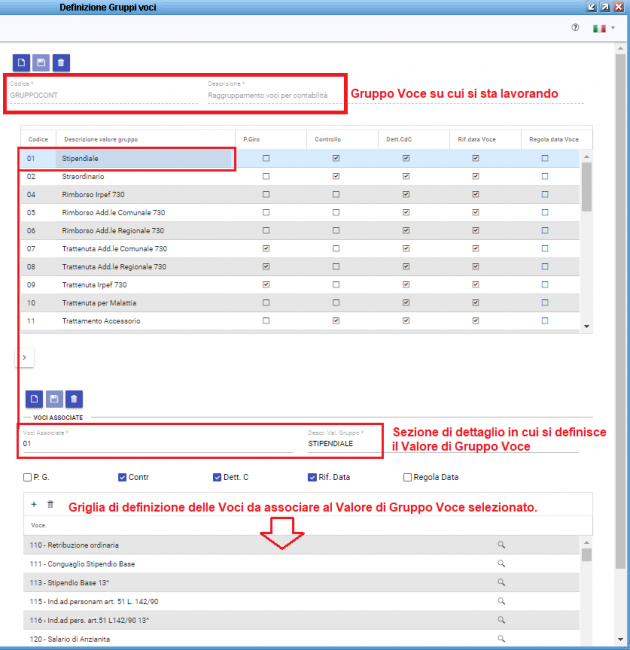Image resolution: width=630 pixels, height=650 pixels.
Task: Sort by the Descrizione valore gruppo column header
Action: (100, 140)
